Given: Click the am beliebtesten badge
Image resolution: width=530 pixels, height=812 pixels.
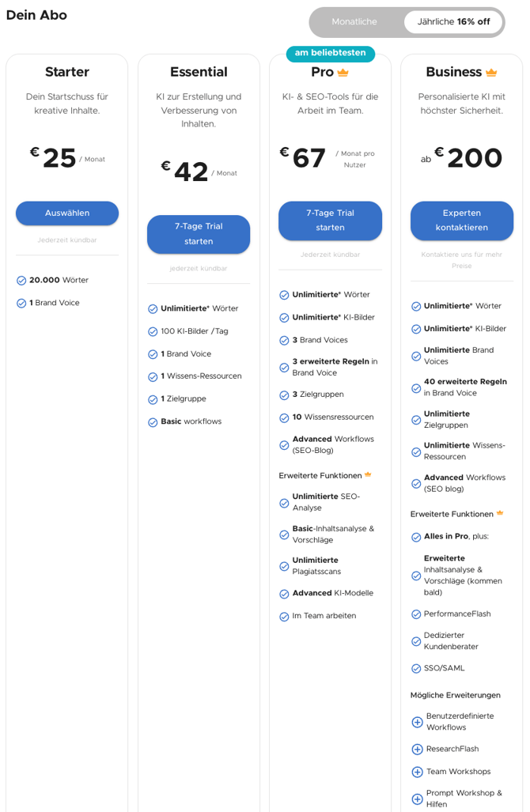Looking at the screenshot, I should (x=331, y=53).
